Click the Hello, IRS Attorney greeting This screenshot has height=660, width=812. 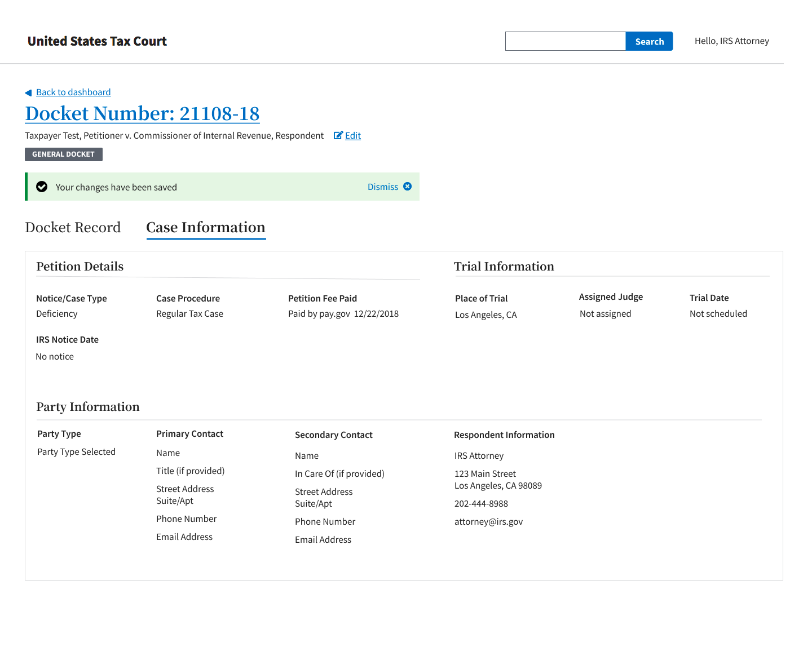click(732, 41)
